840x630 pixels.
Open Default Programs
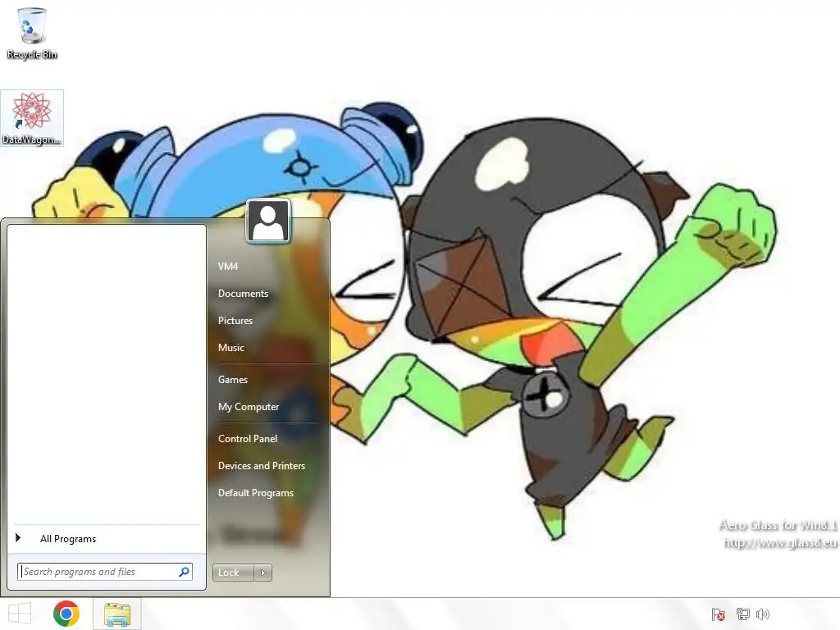pyautogui.click(x=256, y=493)
